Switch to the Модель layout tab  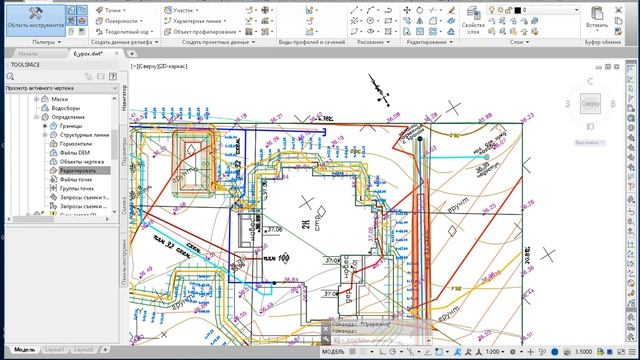[24, 350]
